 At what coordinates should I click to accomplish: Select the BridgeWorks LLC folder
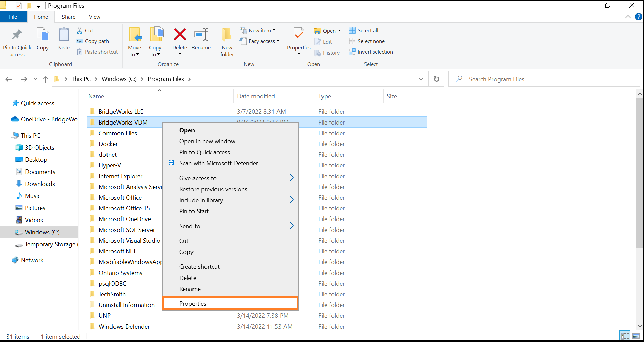[121, 111]
